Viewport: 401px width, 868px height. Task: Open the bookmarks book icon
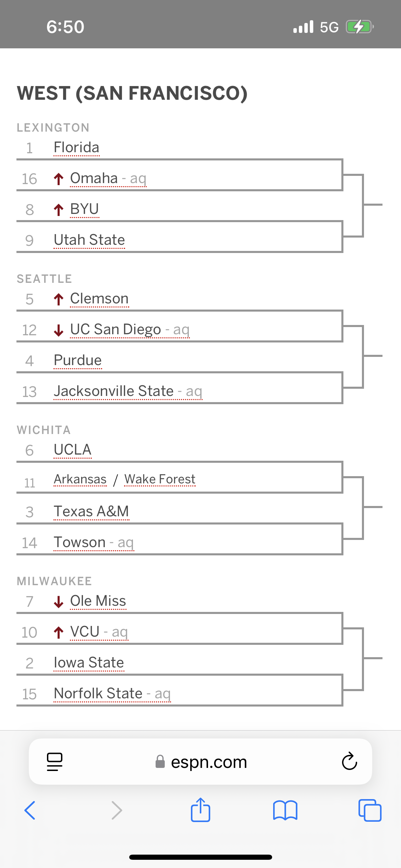[x=285, y=810]
